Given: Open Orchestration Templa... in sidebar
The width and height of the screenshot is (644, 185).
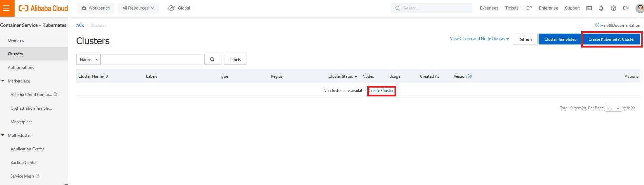Looking at the screenshot, I should pos(31,108).
